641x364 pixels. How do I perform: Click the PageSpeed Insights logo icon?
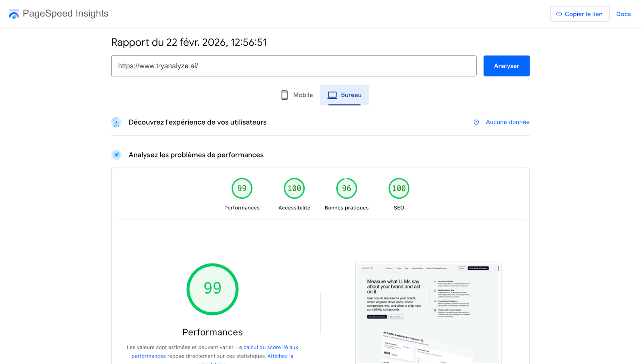[14, 14]
